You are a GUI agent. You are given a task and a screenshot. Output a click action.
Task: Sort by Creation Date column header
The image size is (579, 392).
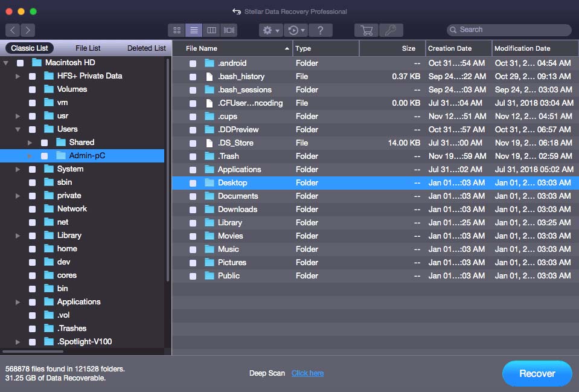point(459,48)
